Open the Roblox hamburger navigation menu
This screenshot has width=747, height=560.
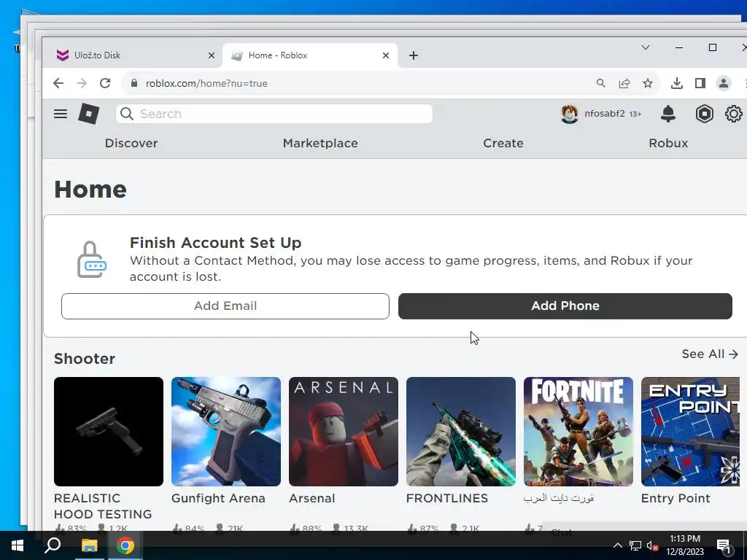61,114
